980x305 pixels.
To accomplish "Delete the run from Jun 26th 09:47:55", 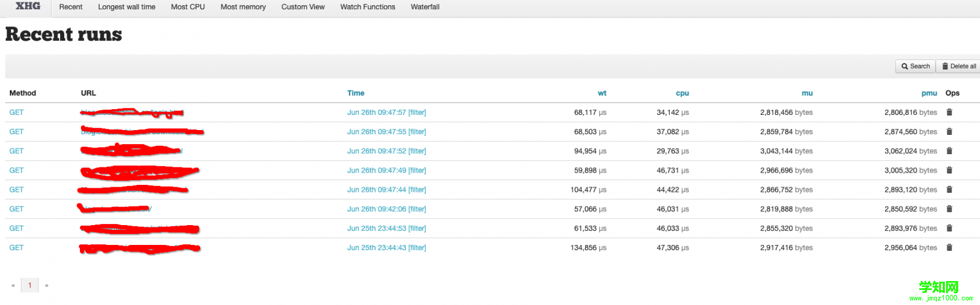I will point(949,131).
